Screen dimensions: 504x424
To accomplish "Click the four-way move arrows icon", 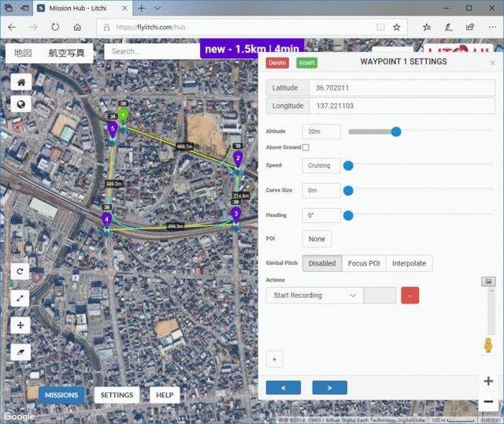I will (x=20, y=325).
